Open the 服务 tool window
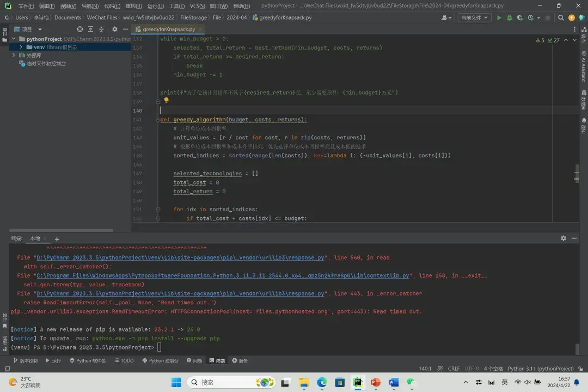588x392 pixels. pos(240,360)
